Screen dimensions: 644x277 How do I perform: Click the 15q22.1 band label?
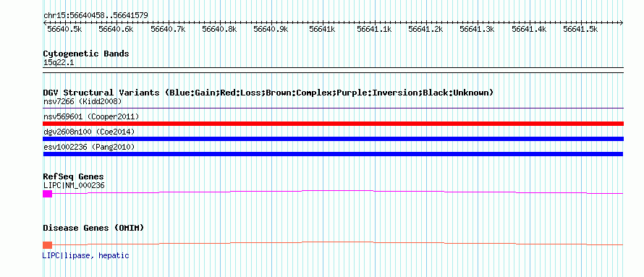pyautogui.click(x=59, y=63)
